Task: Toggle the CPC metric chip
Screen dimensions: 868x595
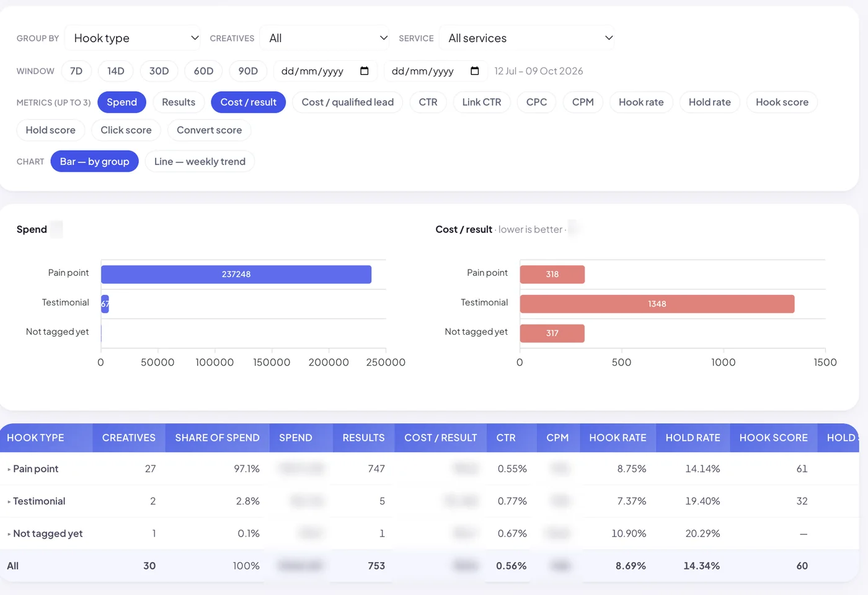Action: pos(536,102)
